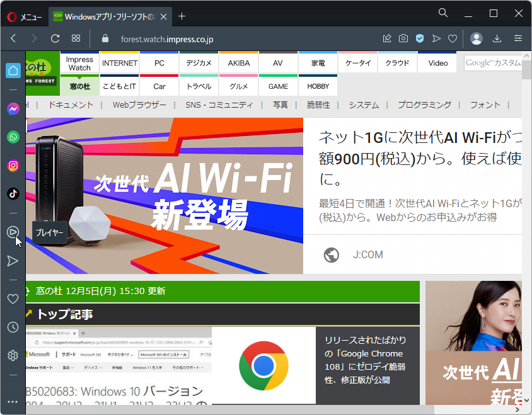532x415 pixels.
Task: Open WhatsApp in the sidebar
Action: [13, 137]
